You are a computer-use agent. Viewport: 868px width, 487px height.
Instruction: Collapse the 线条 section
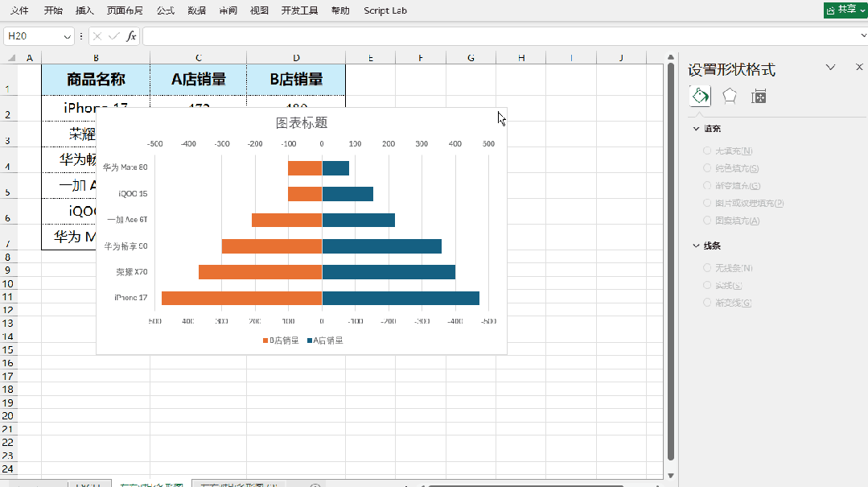(x=697, y=246)
